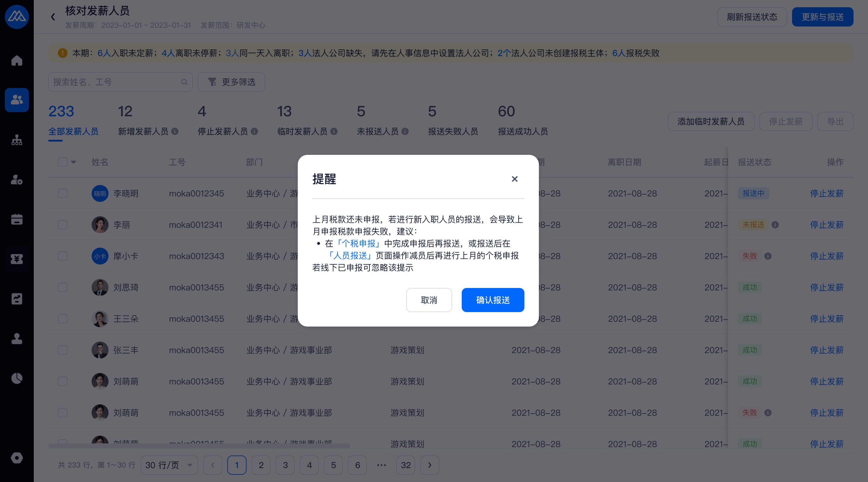Expand the select-all dropdown arrow
This screenshot has width=868, height=482.
(74, 162)
